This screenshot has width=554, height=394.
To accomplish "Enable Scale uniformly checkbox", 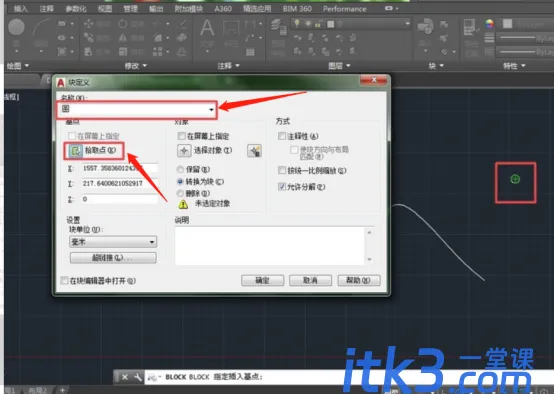I will click(x=282, y=171).
